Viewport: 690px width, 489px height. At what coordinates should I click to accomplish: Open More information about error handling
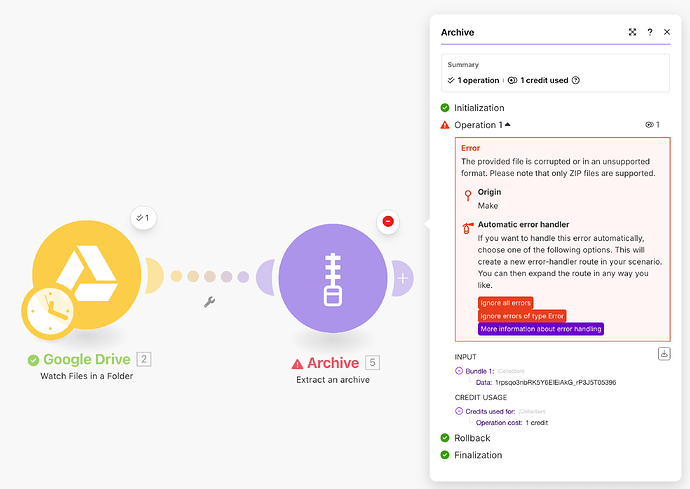coord(540,329)
